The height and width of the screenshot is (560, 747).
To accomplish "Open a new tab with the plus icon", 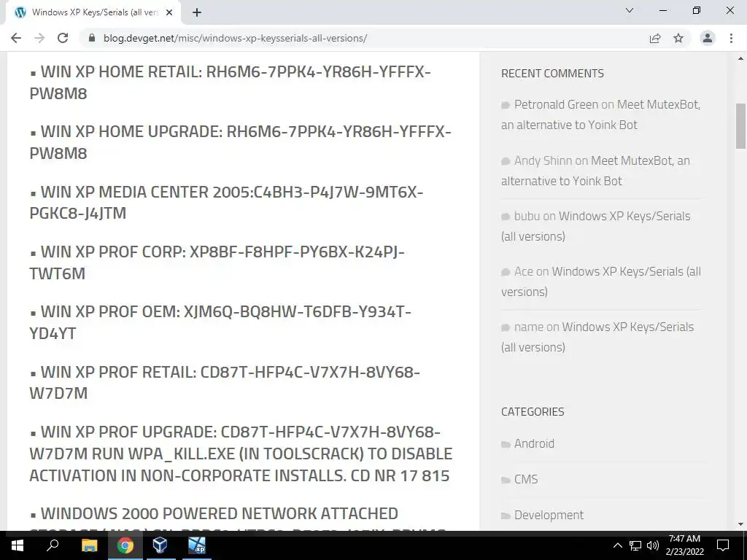I will (197, 12).
